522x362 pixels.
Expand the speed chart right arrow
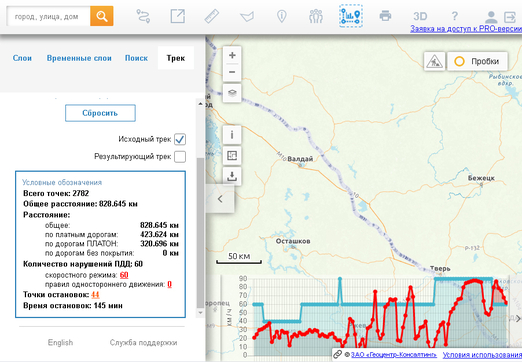click(517, 319)
